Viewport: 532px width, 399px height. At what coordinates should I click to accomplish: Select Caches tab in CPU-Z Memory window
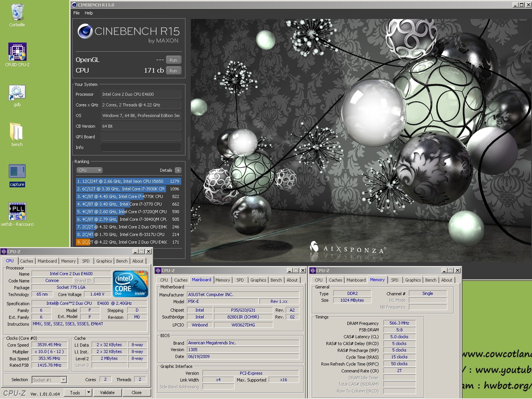(x=336, y=280)
